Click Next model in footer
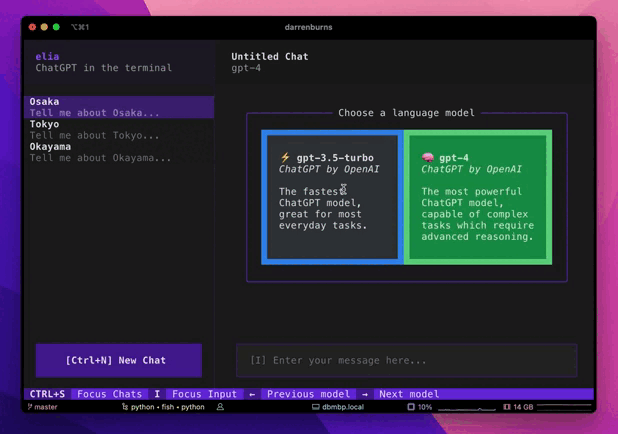This screenshot has height=434, width=618. pos(409,394)
